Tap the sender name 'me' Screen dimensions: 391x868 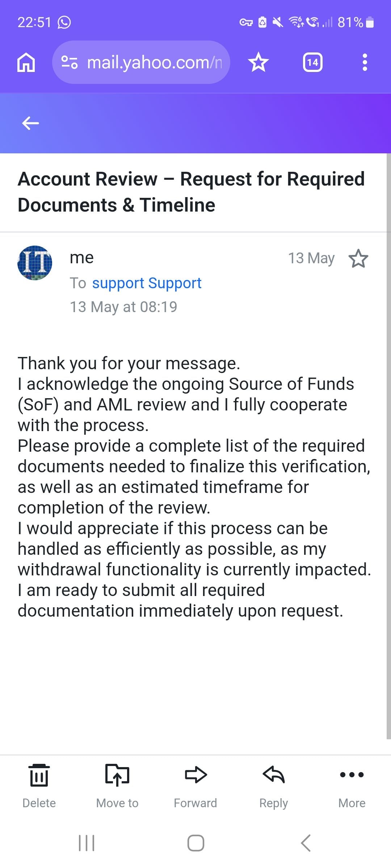(82, 258)
